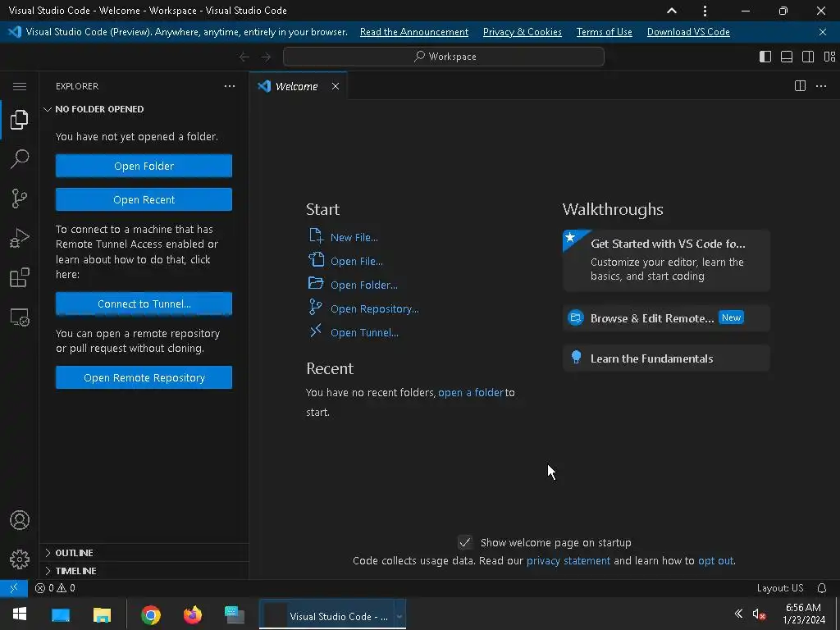Open the Privacy & Cookies link
The height and width of the screenshot is (630, 840).
[x=523, y=32]
